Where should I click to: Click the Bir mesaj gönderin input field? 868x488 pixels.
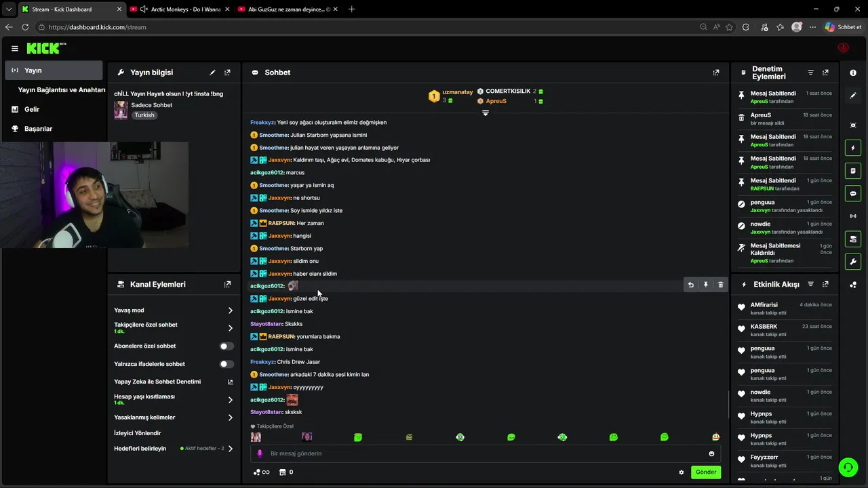coord(486,453)
